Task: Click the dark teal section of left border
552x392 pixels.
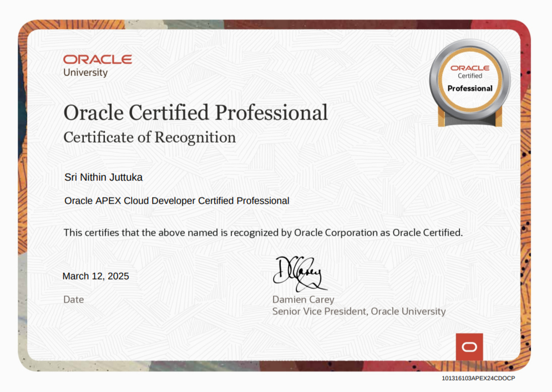Action: pyautogui.click(x=22, y=111)
